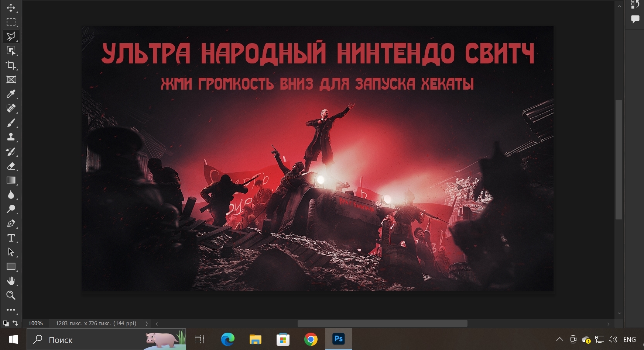This screenshot has height=350, width=644.
Task: Pick the Hand tool
Action: tap(11, 281)
